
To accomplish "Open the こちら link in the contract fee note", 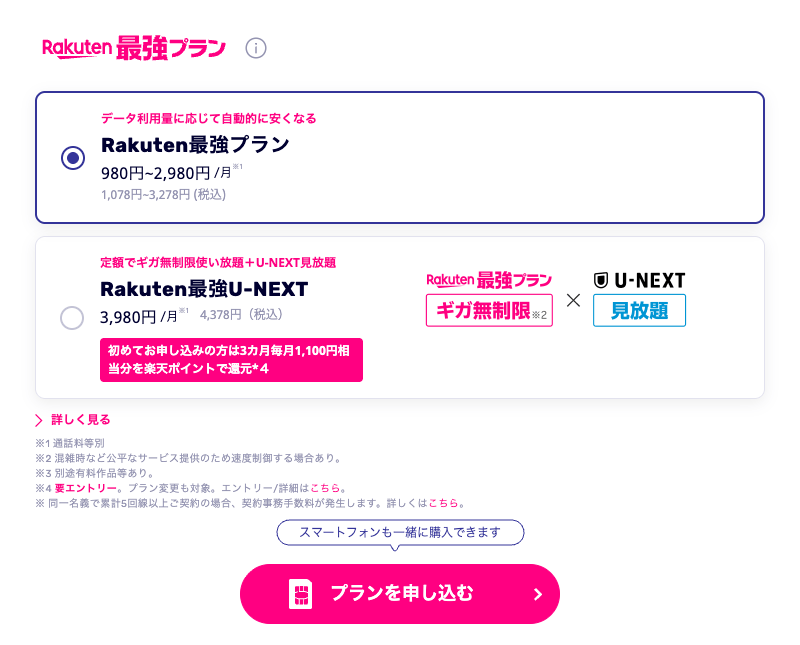I will [x=444, y=503].
